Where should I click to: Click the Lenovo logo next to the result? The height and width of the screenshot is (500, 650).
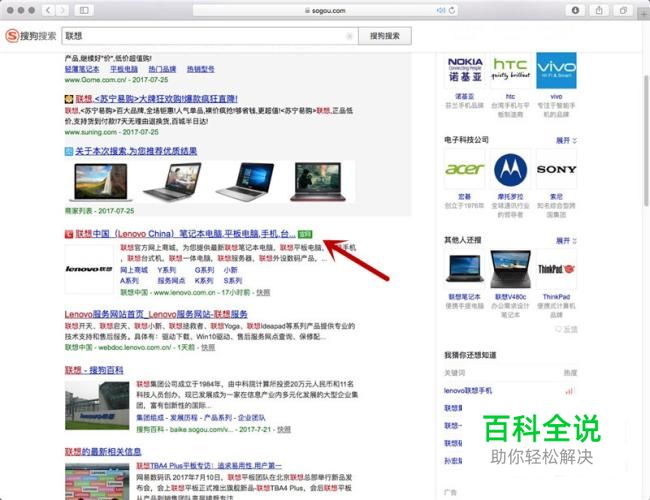[x=89, y=269]
